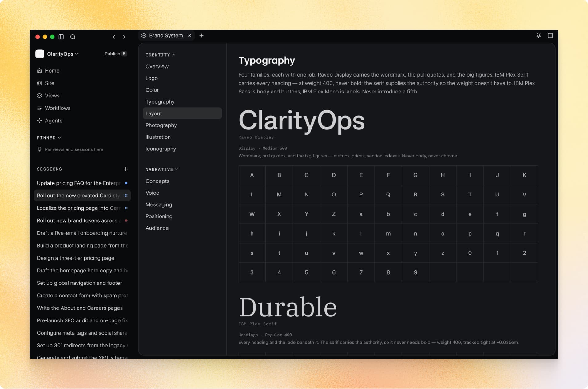The height and width of the screenshot is (389, 588).
Task: Open session 'Design a three-tier pricing page'
Action: tap(82, 258)
